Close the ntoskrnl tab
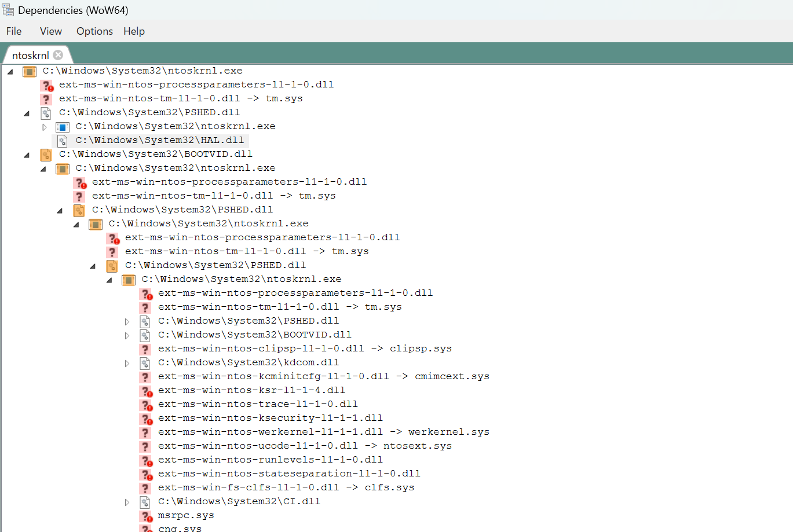The height and width of the screenshot is (532, 793). tap(58, 55)
